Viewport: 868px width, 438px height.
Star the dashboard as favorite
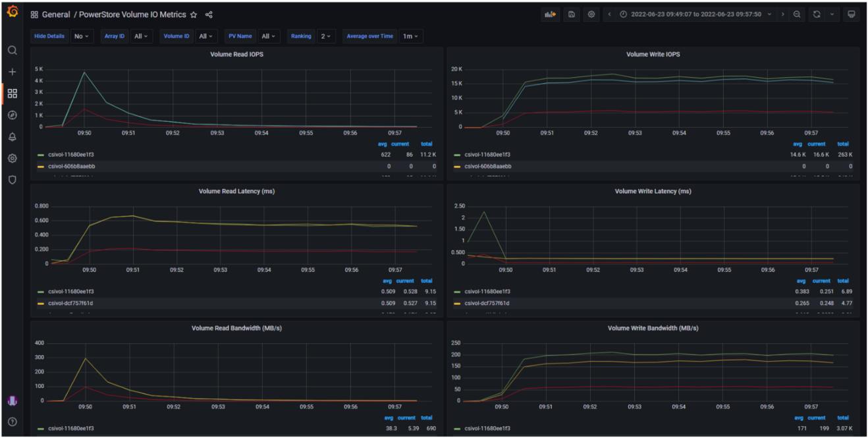tap(194, 14)
